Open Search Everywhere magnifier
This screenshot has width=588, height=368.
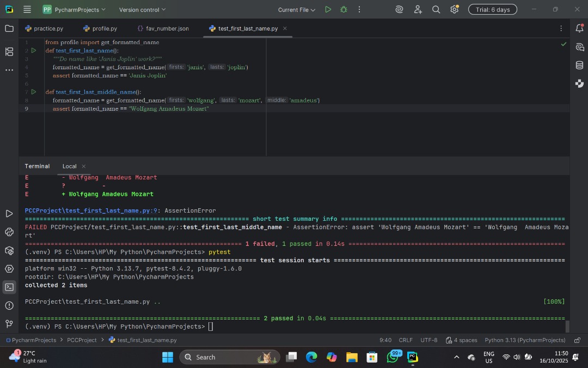[x=436, y=9]
